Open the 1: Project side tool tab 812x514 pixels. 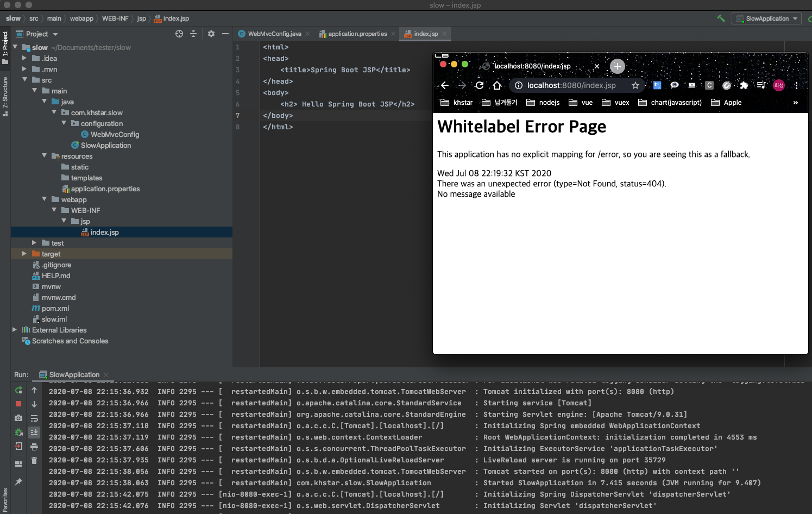(5, 48)
